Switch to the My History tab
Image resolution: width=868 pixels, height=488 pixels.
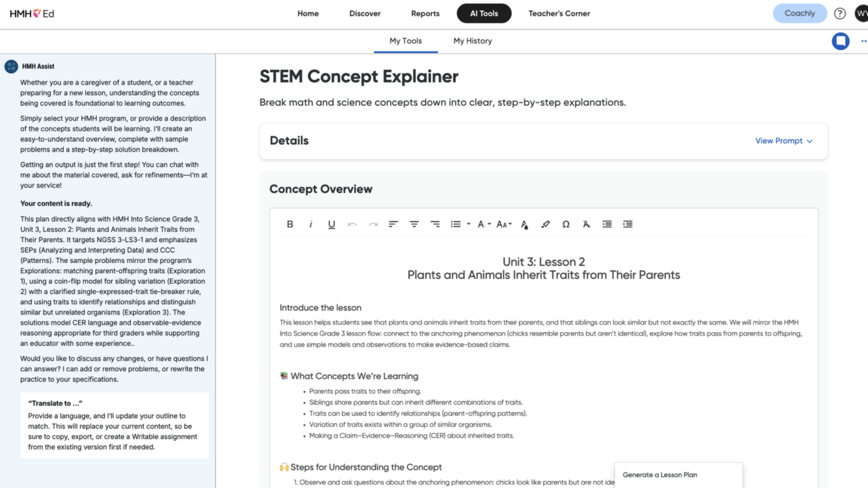point(472,41)
